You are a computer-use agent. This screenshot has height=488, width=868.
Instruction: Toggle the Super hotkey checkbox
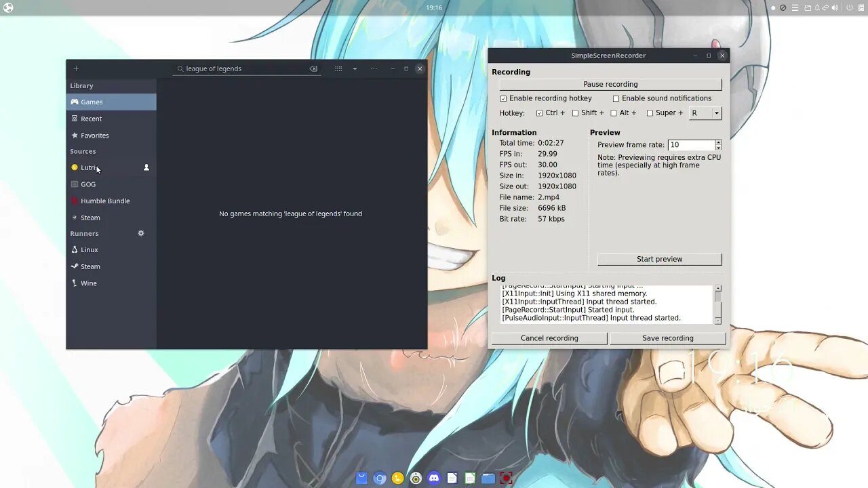(x=650, y=113)
